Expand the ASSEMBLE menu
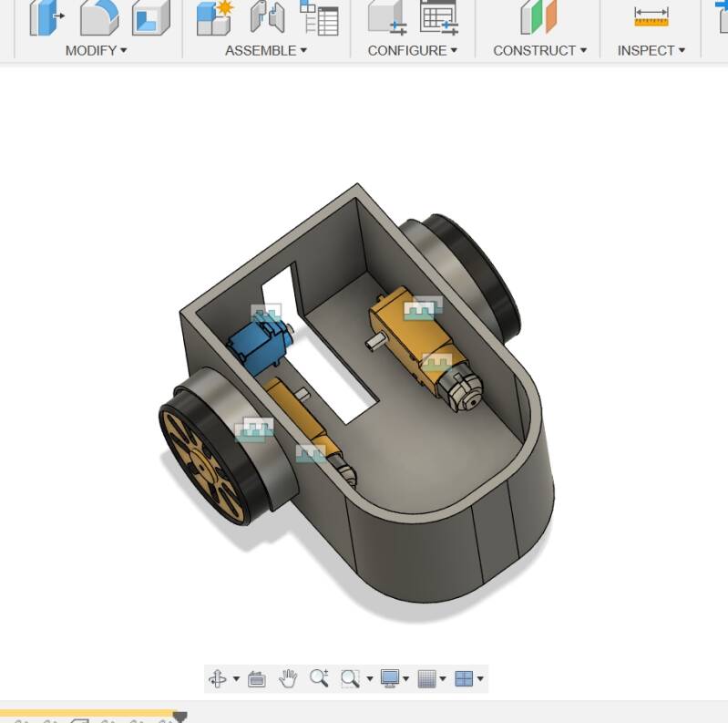The height and width of the screenshot is (723, 728). click(x=266, y=50)
